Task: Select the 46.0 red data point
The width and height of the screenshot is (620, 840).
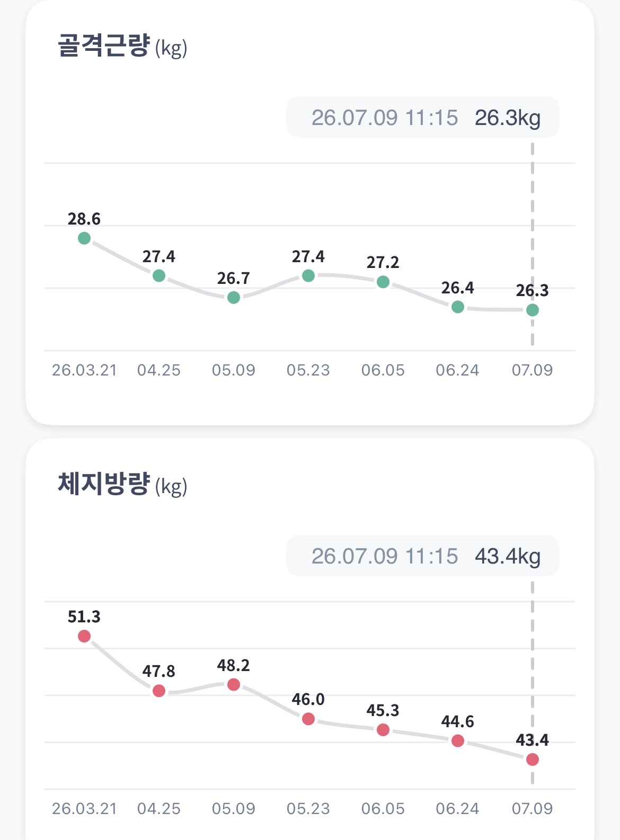Action: click(308, 719)
